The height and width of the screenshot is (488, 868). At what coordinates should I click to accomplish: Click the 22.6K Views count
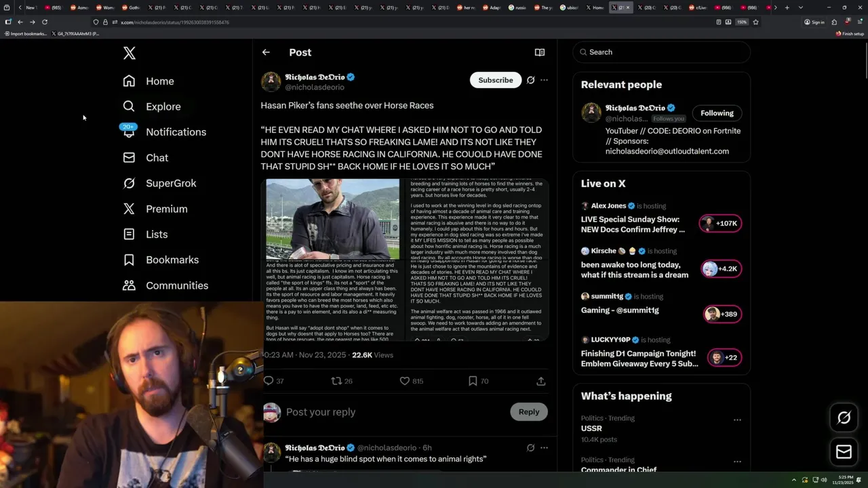(372, 355)
